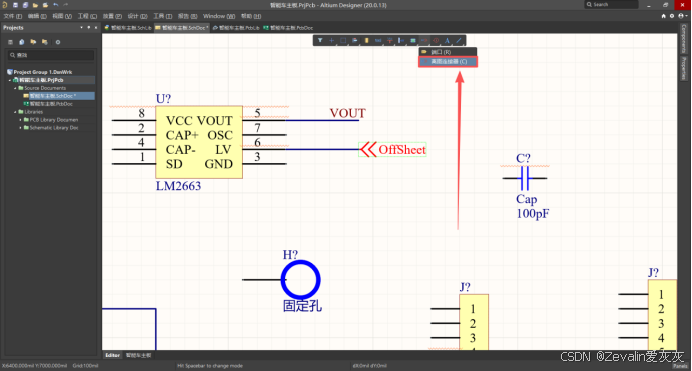692x371 pixels.
Task: Click the Projects panel open-folder icon
Action: pyautogui.click(x=33, y=42)
